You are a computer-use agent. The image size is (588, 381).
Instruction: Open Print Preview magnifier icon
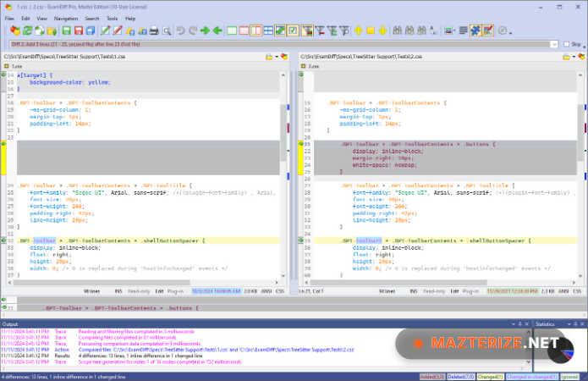(167, 30)
